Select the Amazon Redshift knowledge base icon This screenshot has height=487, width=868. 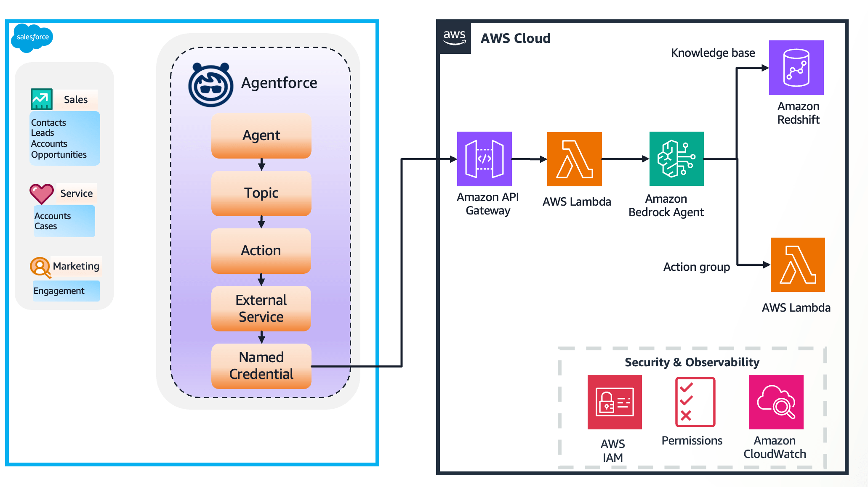(x=796, y=68)
